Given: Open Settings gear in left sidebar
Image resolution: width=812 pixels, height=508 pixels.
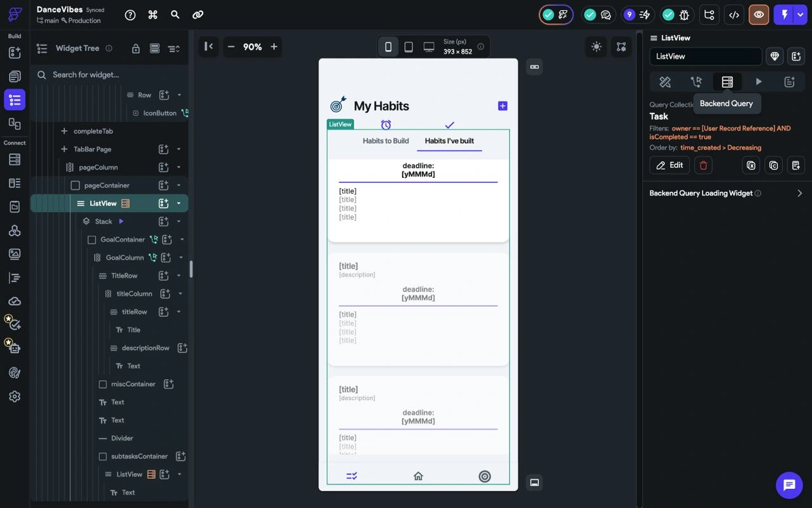Looking at the screenshot, I should [15, 396].
